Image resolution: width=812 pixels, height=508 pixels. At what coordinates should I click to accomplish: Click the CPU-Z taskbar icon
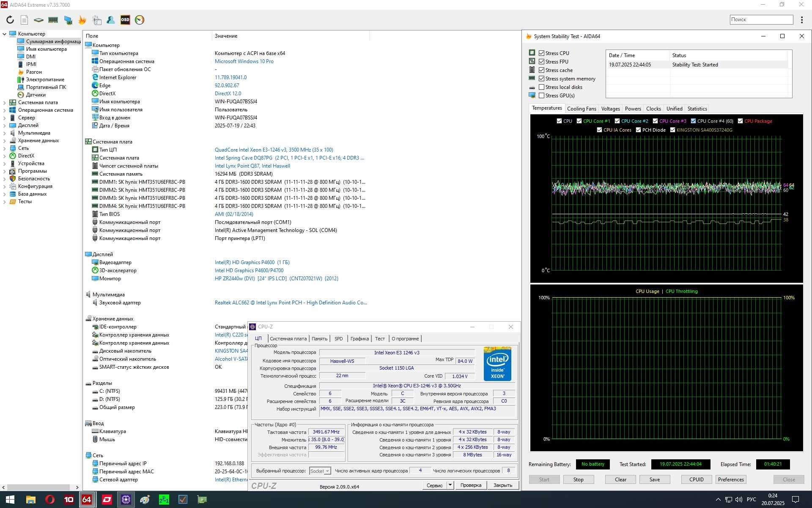[126, 500]
